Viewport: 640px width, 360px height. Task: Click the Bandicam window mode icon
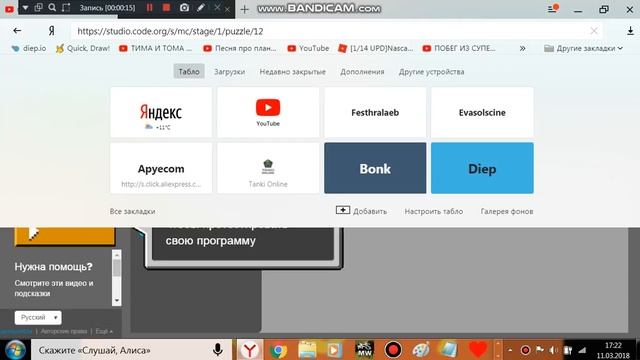(x=38, y=7)
